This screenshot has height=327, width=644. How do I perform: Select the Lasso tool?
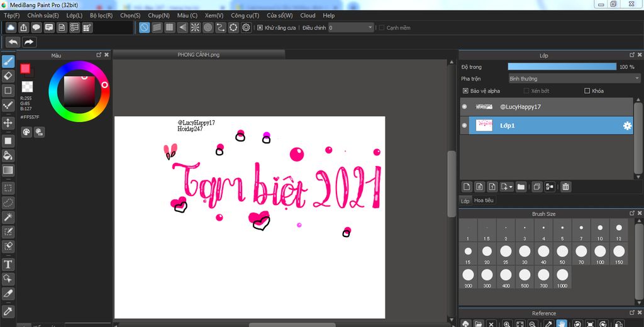(8, 202)
